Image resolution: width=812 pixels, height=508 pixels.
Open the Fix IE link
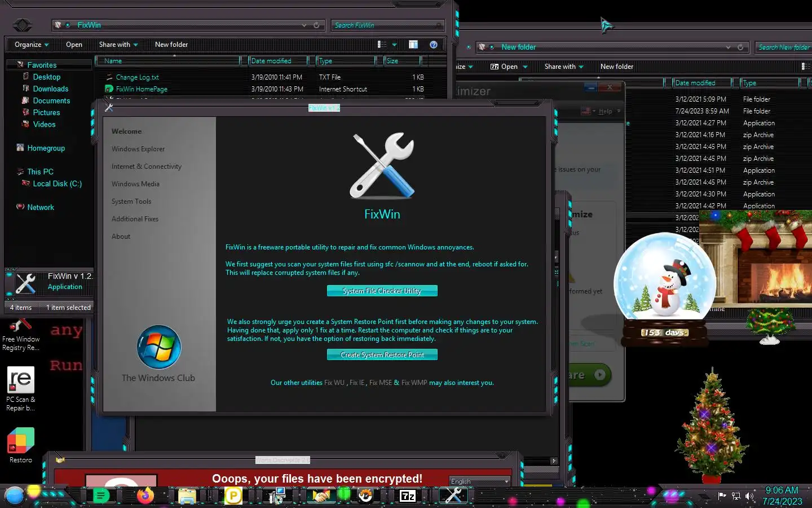pos(357,383)
